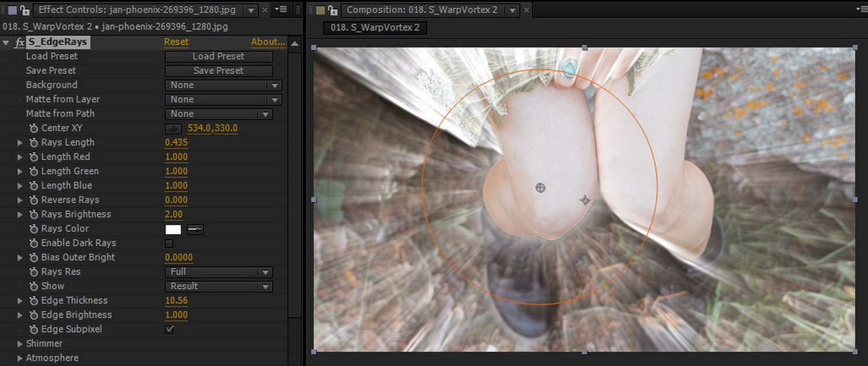Screen dimensions: 868x366
Task: Click the Edge Thickness value 10.56
Action: coord(176,301)
